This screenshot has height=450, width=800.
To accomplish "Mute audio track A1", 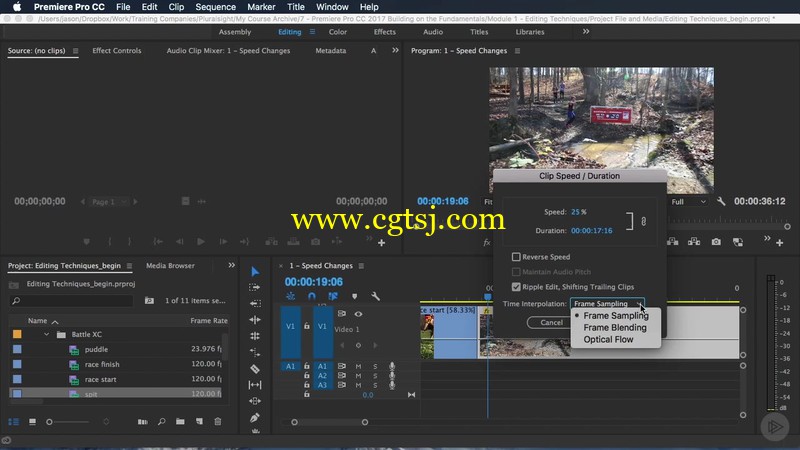I will pos(358,366).
